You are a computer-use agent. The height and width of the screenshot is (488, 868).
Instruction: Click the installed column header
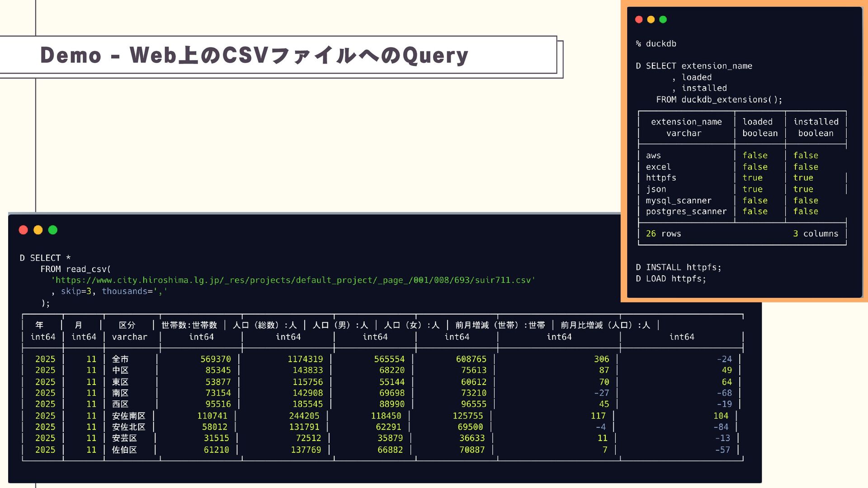coord(816,122)
